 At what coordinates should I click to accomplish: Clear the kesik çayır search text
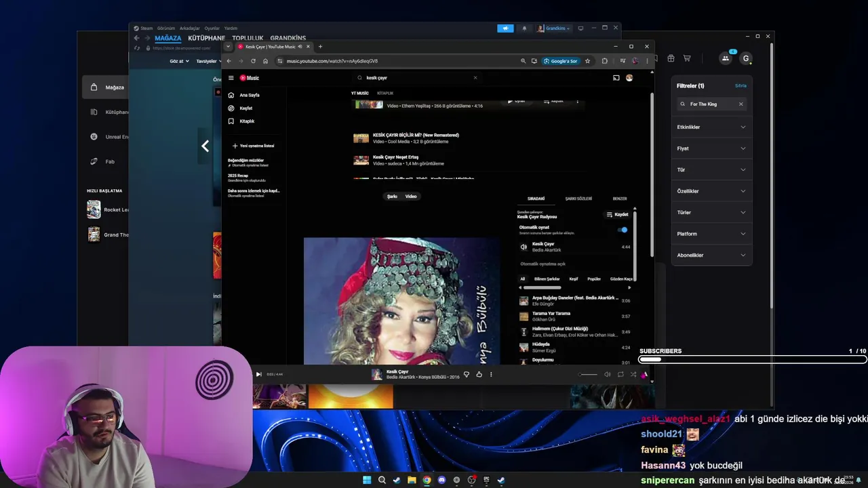click(x=475, y=78)
